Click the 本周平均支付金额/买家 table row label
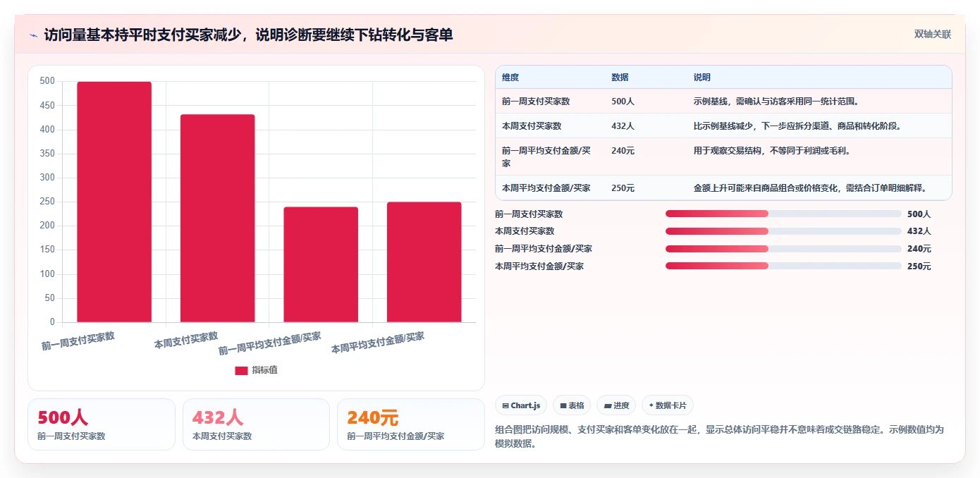This screenshot has height=478, width=980. pyautogui.click(x=546, y=188)
